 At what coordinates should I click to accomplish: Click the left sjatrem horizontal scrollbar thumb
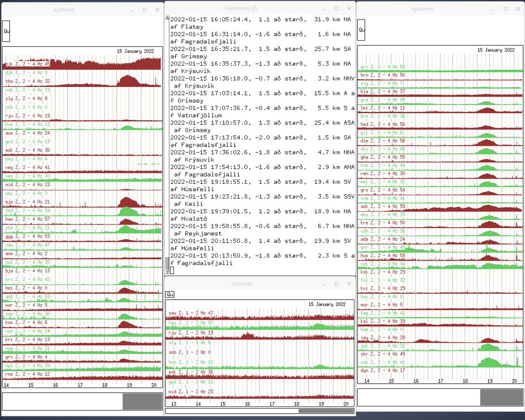point(142,401)
